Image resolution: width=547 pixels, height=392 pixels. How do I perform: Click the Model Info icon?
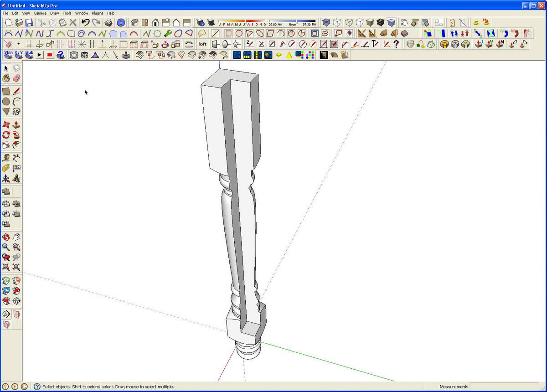pyautogui.click(x=121, y=22)
